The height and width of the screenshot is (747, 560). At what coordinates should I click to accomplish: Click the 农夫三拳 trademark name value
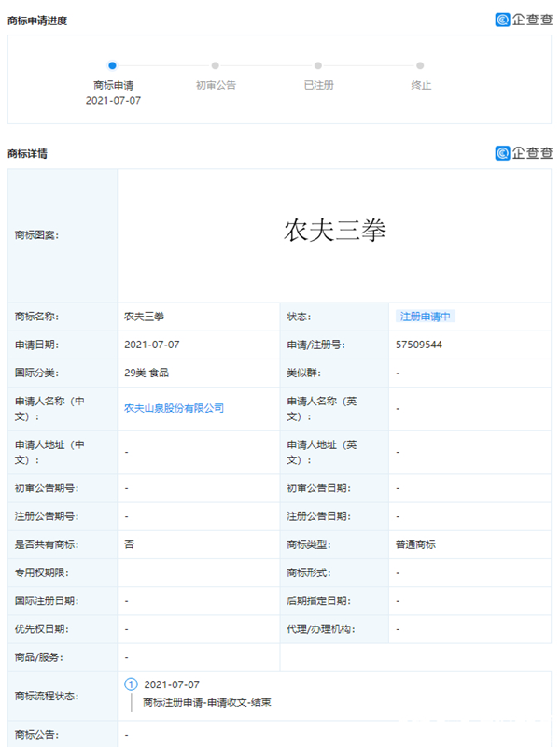click(144, 317)
